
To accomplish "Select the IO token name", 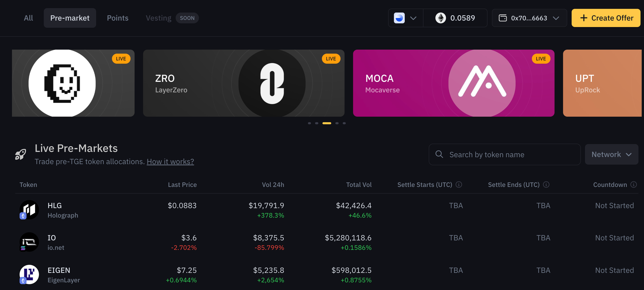I will click(52, 238).
